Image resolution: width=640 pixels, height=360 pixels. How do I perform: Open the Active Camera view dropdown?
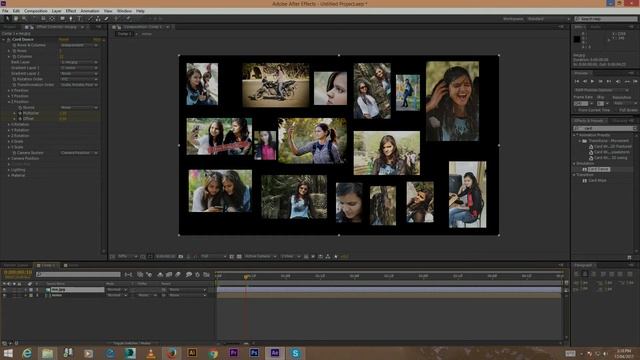(x=260, y=256)
